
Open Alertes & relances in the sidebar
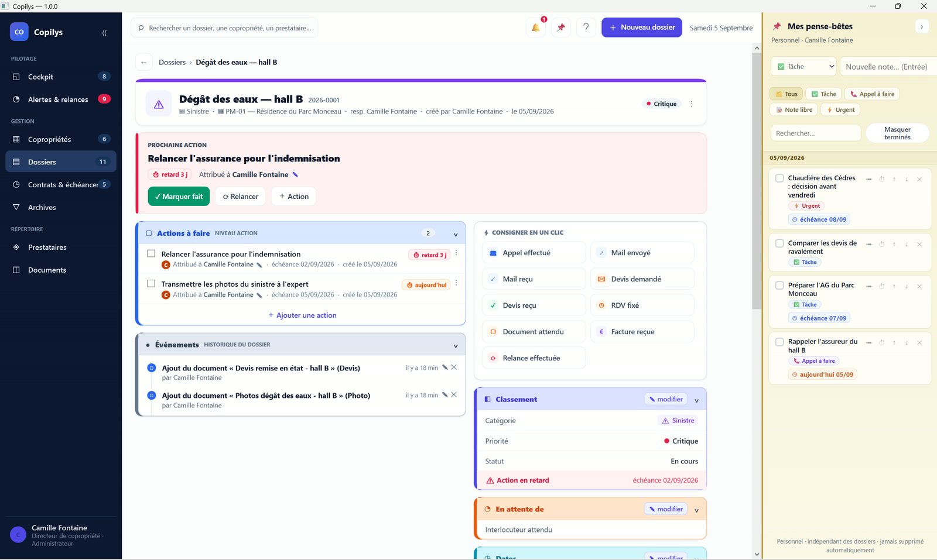61,99
